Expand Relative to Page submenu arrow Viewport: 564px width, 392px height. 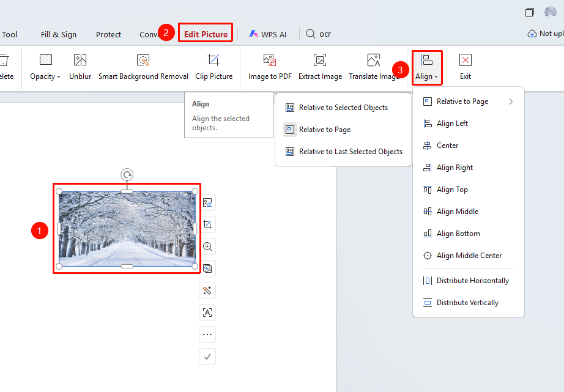click(511, 102)
